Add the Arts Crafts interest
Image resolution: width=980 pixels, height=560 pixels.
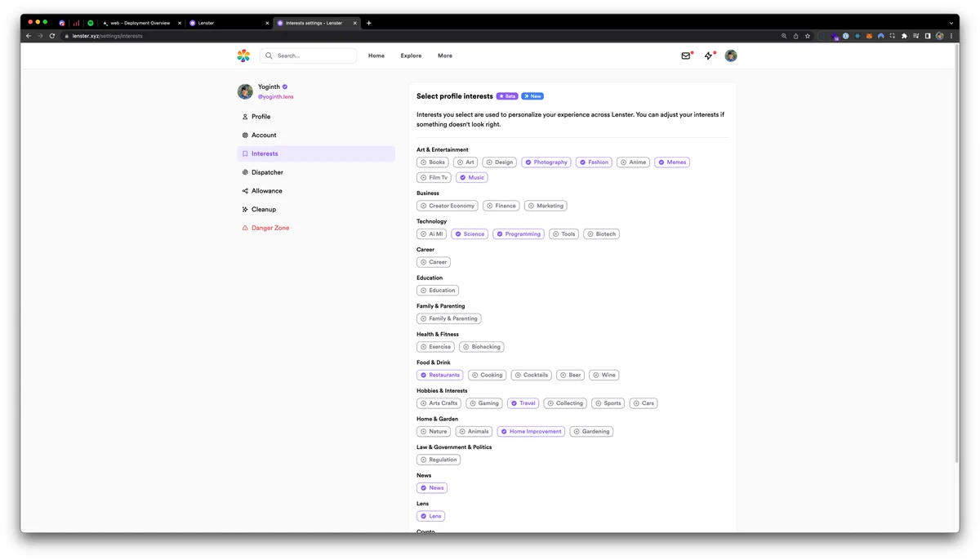click(439, 403)
